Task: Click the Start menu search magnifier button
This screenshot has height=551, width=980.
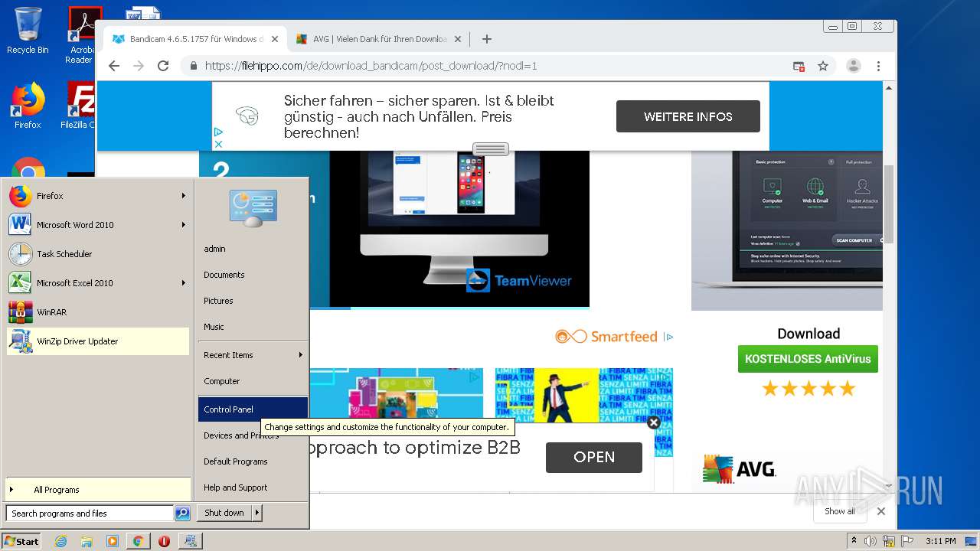Action: pos(182,514)
